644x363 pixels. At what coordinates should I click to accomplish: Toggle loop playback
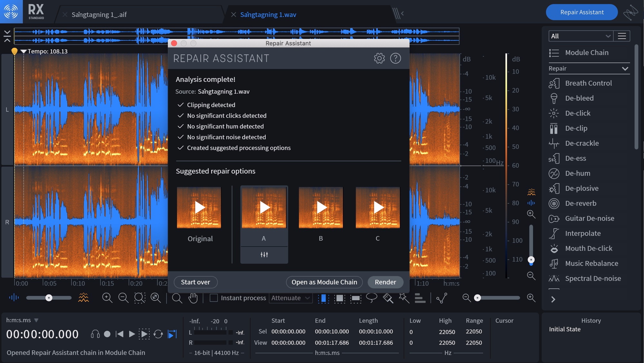[x=158, y=334]
